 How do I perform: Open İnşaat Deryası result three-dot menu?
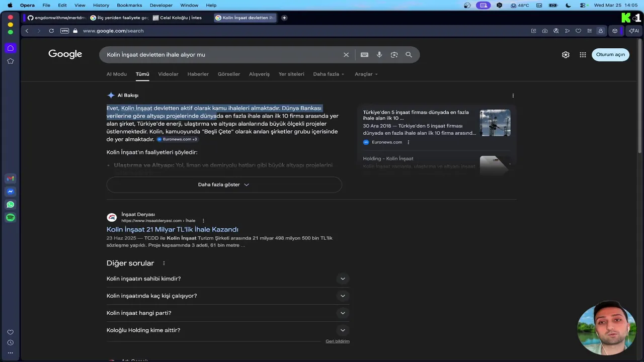pos(203,221)
